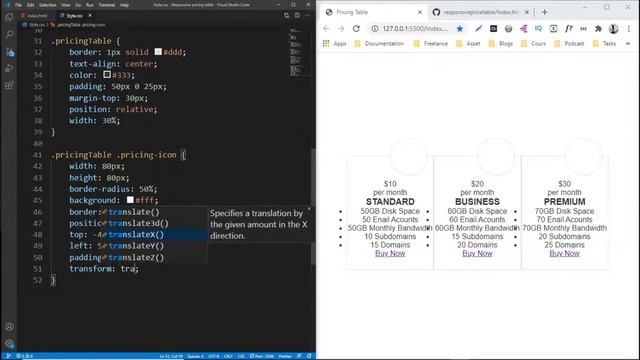
Task: Click the Spaces: 4 indentation status item
Action: click(195, 356)
